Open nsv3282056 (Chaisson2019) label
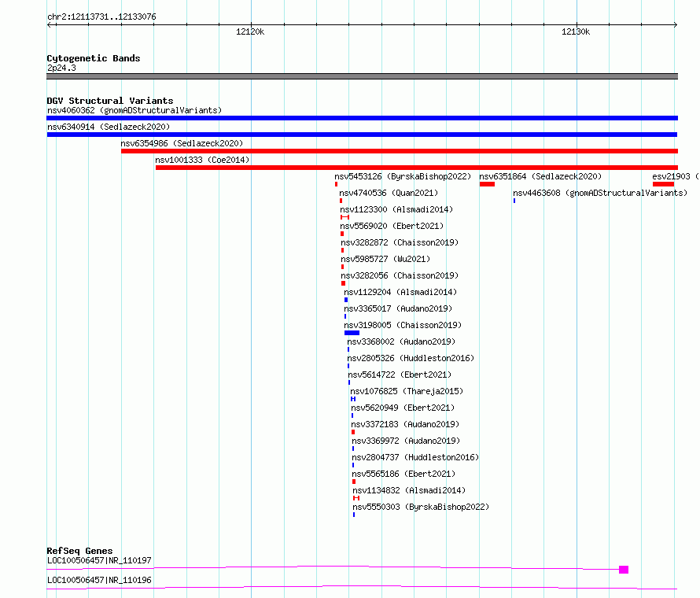700x598 pixels. pos(400,275)
